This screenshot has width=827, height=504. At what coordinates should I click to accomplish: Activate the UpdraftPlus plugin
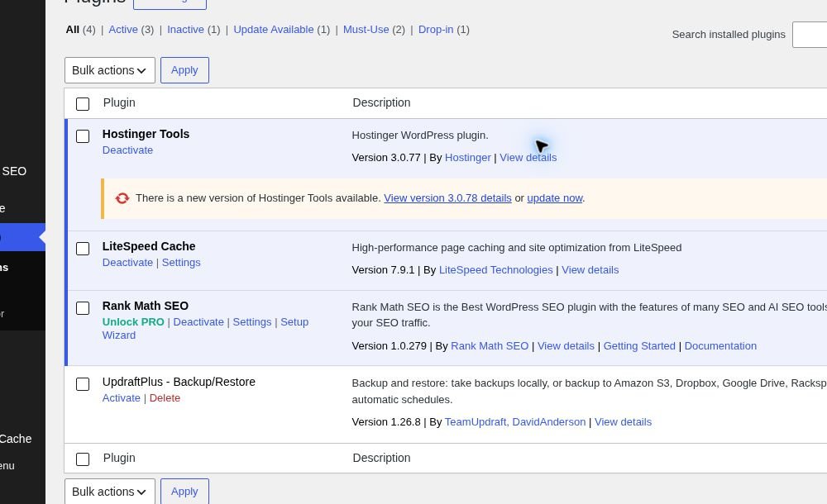[x=122, y=398]
